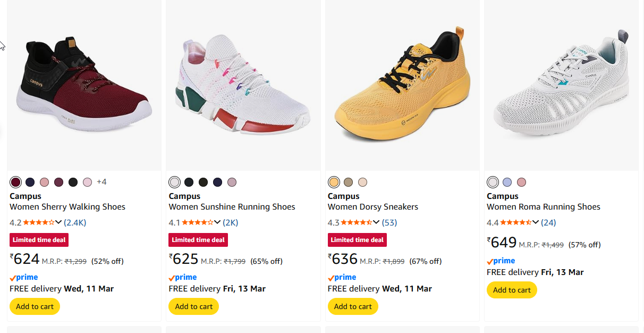View 2.4K reviews for Sherry Walking Shoes

pos(75,222)
